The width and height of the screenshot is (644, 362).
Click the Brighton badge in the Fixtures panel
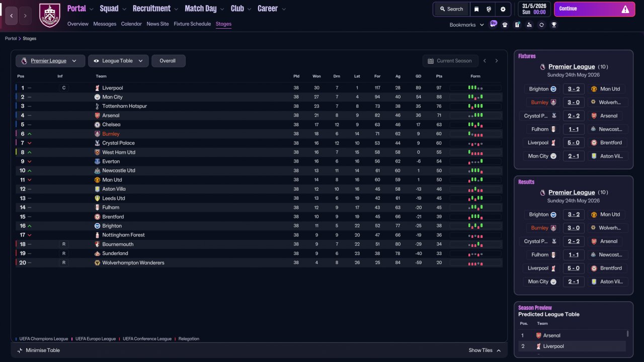click(x=553, y=89)
